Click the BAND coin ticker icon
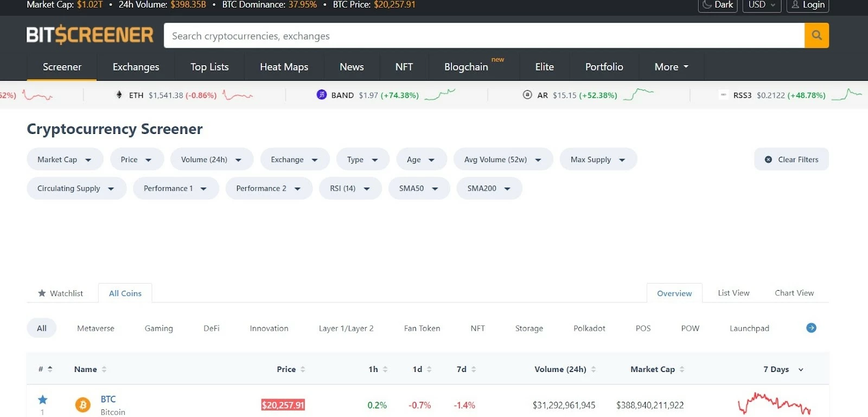The width and height of the screenshot is (868, 417). point(322,95)
